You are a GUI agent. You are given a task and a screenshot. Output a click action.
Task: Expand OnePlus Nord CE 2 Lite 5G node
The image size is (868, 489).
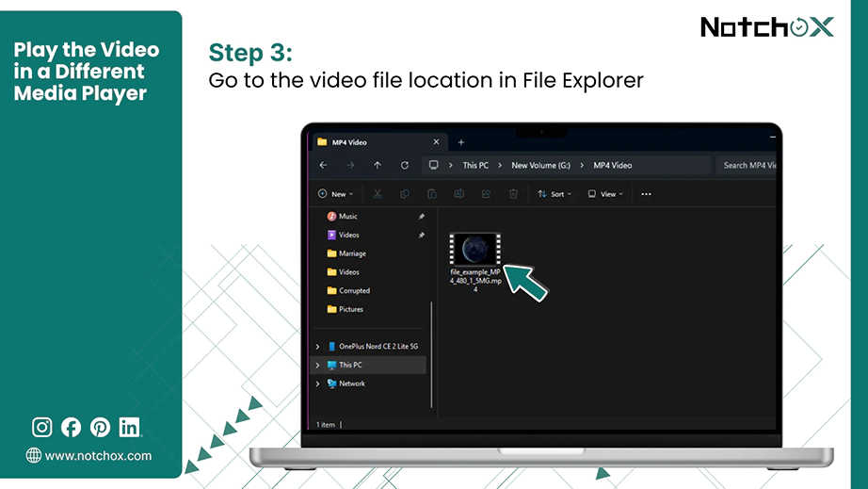click(318, 347)
